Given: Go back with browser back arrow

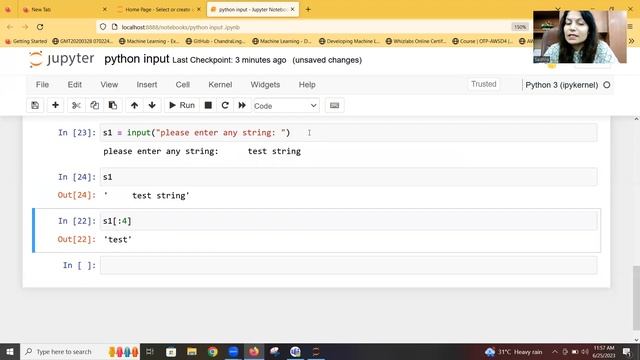Looking at the screenshot, I should [10, 27].
